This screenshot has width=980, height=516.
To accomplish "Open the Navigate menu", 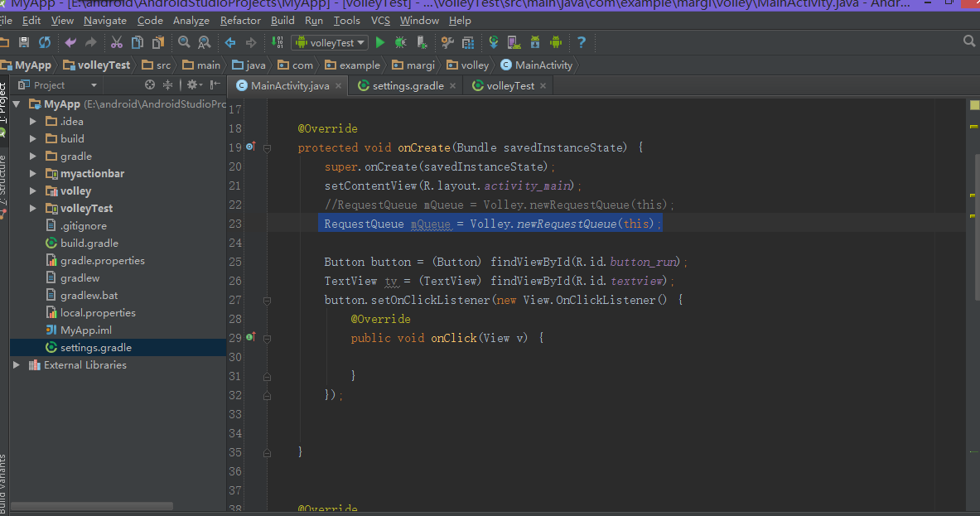I will (x=105, y=21).
